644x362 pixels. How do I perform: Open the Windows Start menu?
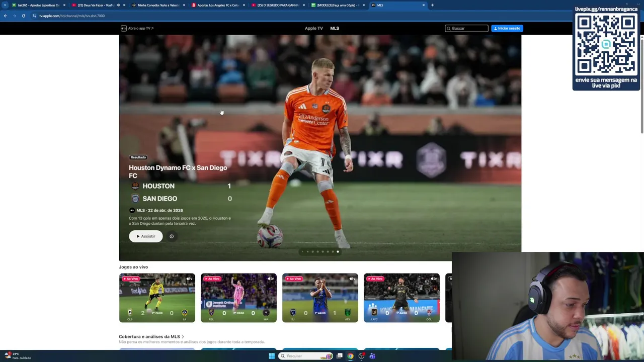[272, 356]
